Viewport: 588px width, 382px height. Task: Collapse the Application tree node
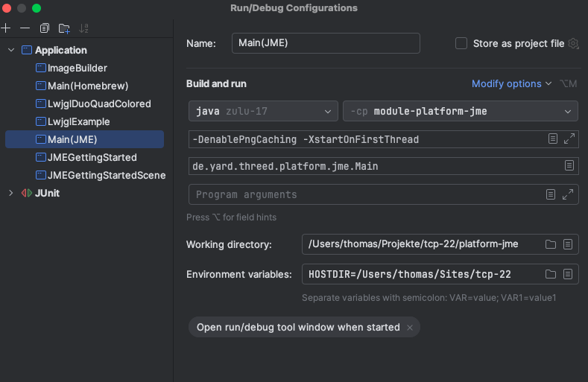pyautogui.click(x=10, y=51)
